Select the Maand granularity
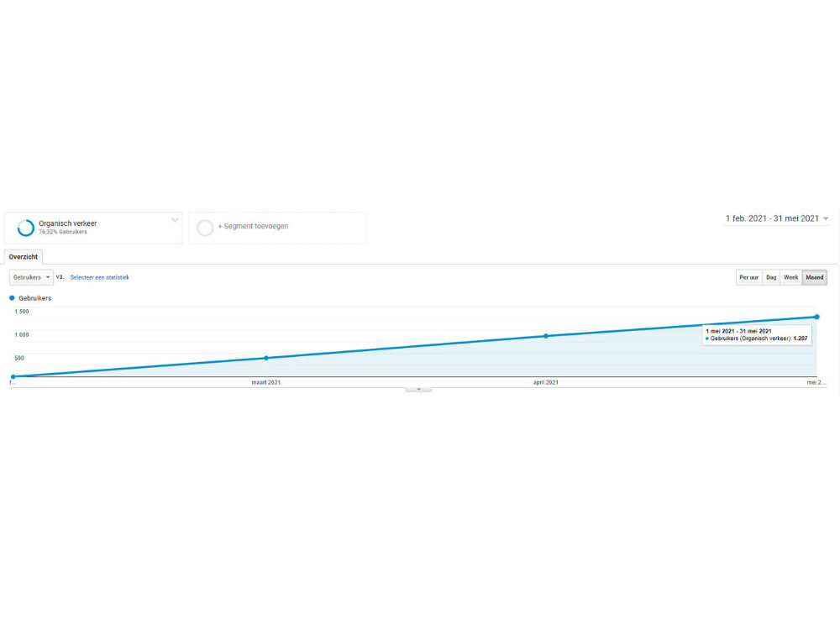 point(814,277)
